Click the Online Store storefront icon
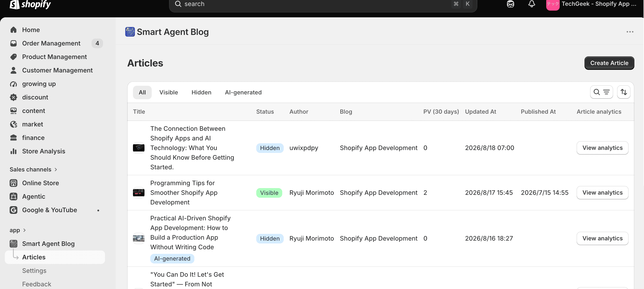Screen dimensions: 644x289 [13, 183]
